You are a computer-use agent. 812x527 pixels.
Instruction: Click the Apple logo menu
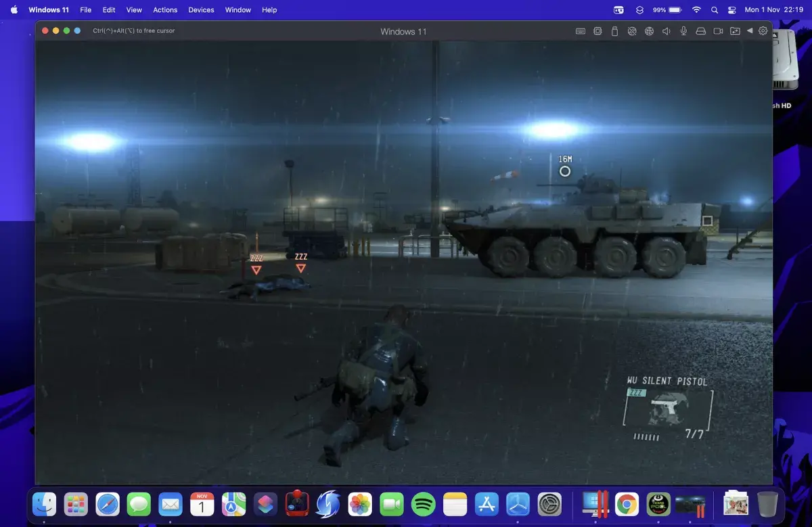[x=14, y=10]
